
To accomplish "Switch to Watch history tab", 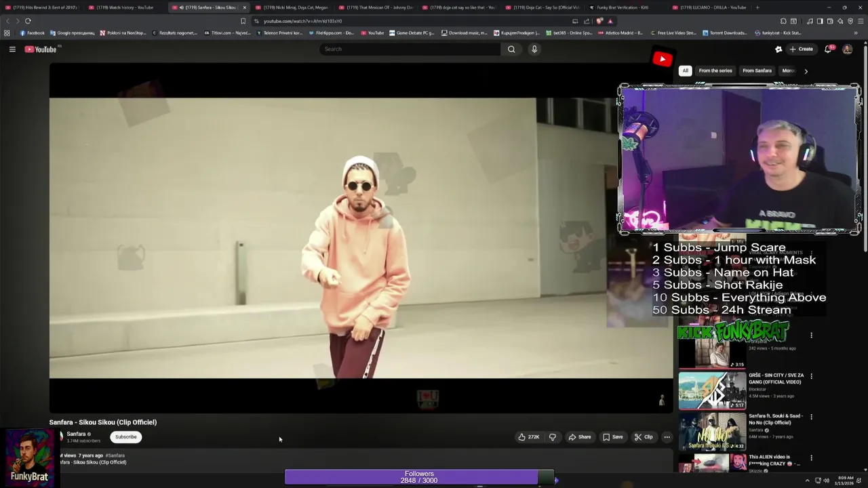I will tap(121, 7).
